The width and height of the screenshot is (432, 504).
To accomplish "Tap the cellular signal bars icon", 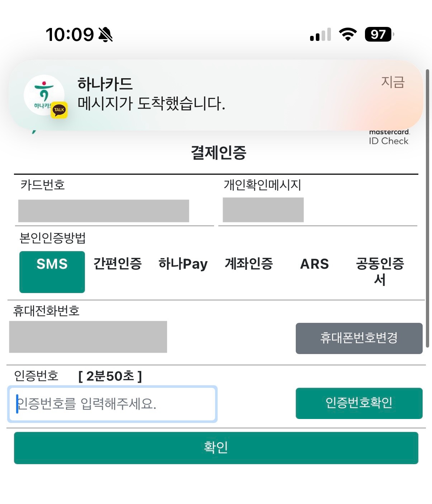I will tap(321, 35).
